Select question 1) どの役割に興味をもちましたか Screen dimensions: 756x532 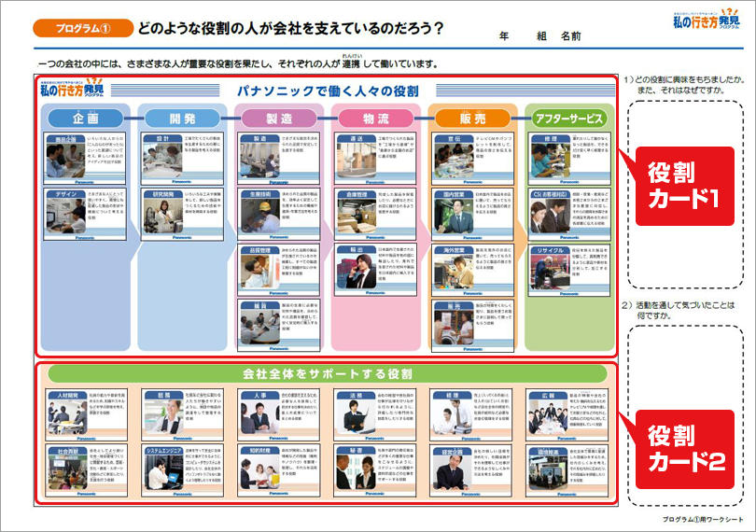pos(684,85)
